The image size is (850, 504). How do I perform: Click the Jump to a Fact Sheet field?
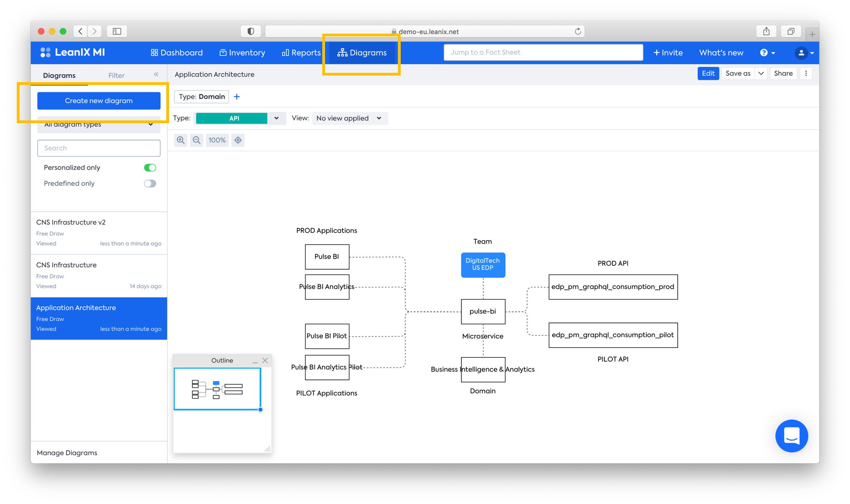(543, 52)
